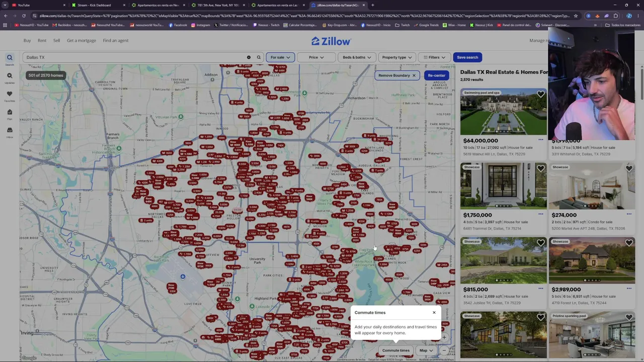Switch to the 781 5th Ave, New York tab
This screenshot has width=644, height=362.
tap(218, 5)
